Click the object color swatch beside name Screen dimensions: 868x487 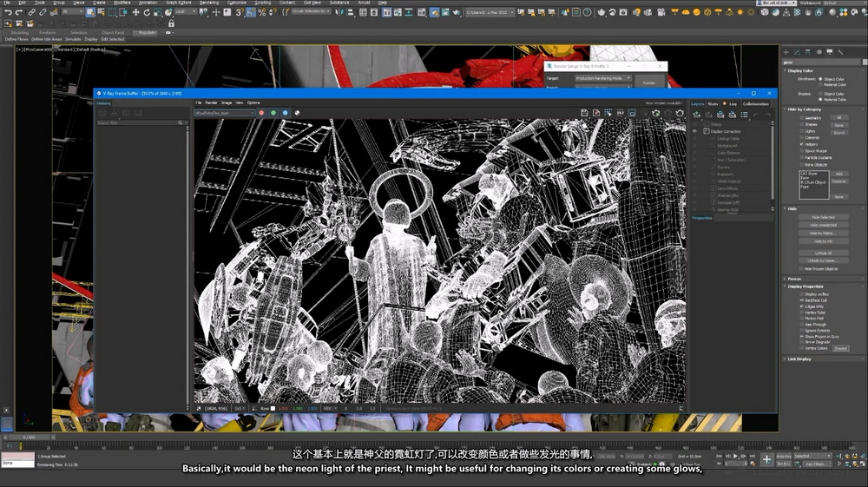(865, 62)
